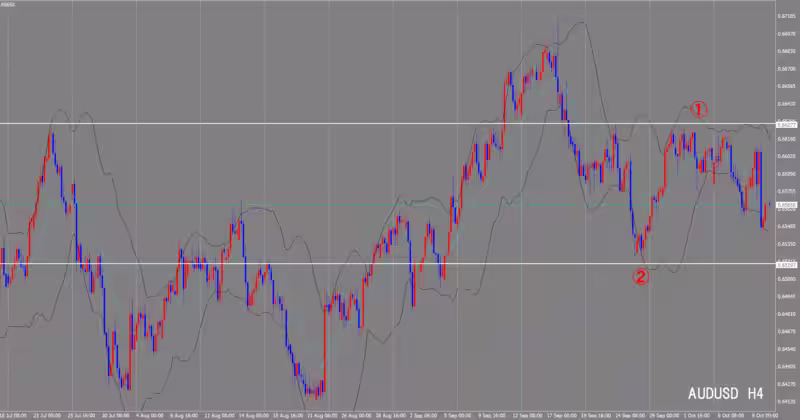The image size is (800, 420).
Task: Select the lower white horizontal line
Action: [300, 264]
